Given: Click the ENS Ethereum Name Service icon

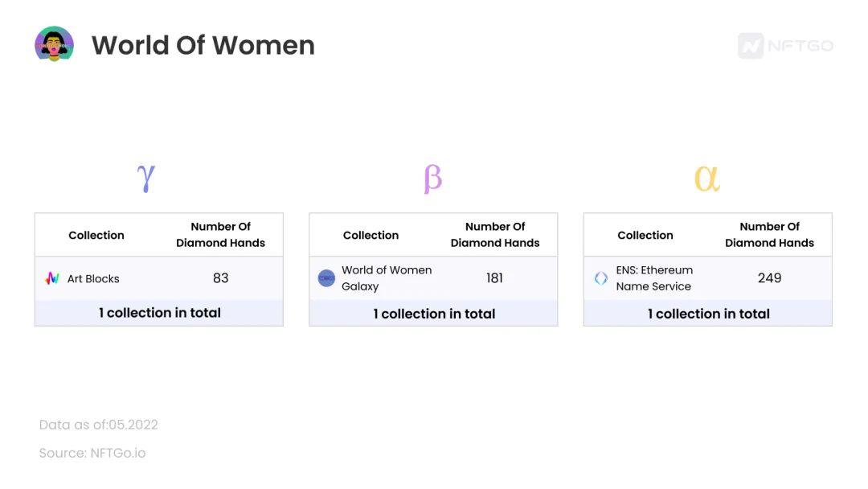Looking at the screenshot, I should pos(601,278).
